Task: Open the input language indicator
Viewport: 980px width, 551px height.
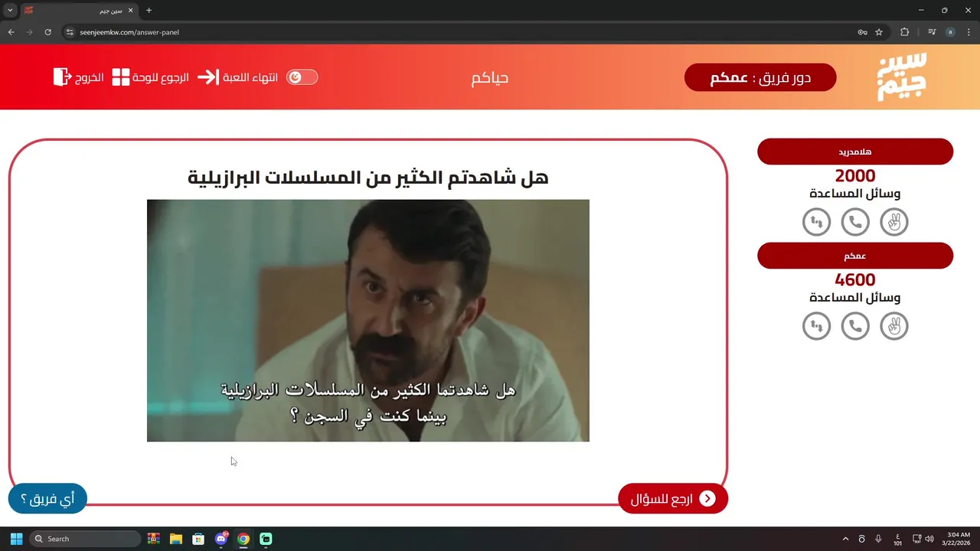Action: click(x=897, y=539)
